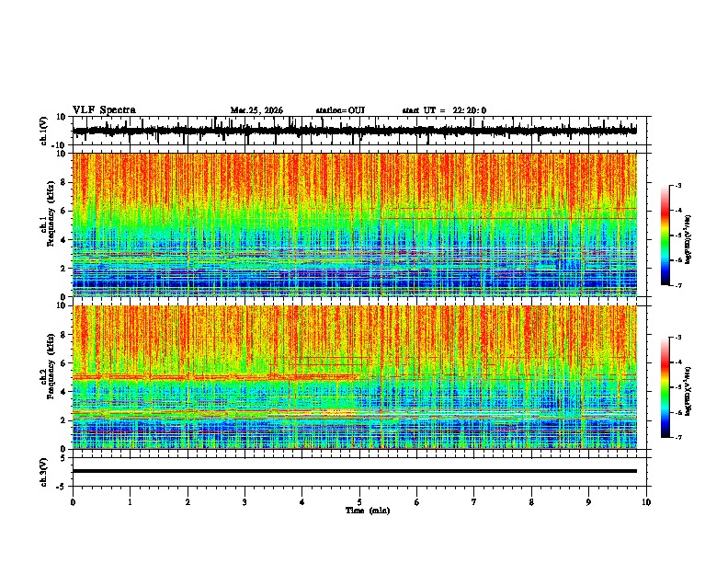Click the time axis tick label "4"
728x563 pixels.
click(301, 502)
